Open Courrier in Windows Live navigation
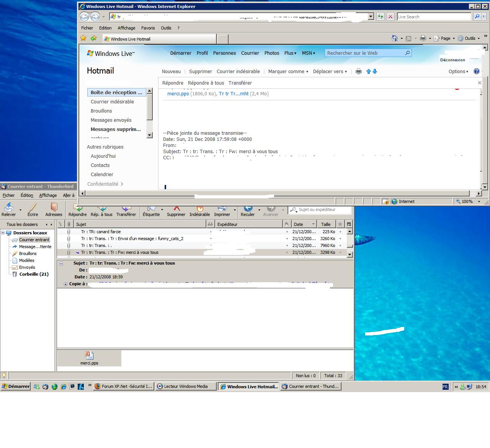The image size is (490, 448). 250,53
